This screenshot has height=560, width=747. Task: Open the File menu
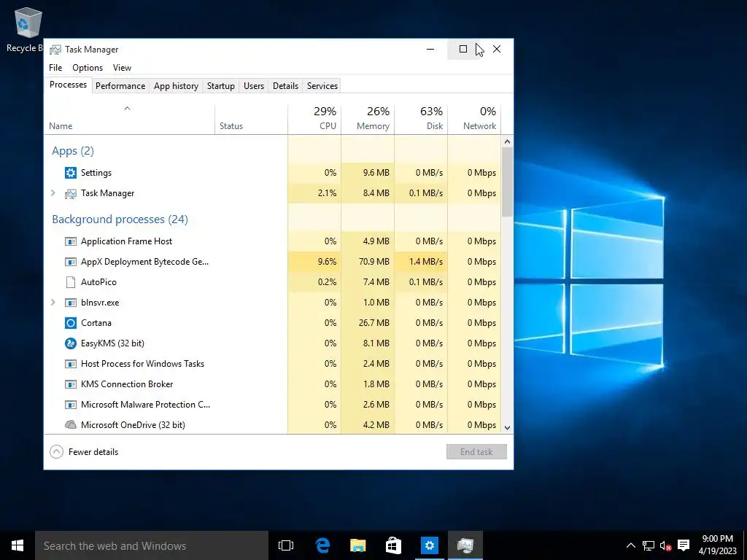point(55,68)
